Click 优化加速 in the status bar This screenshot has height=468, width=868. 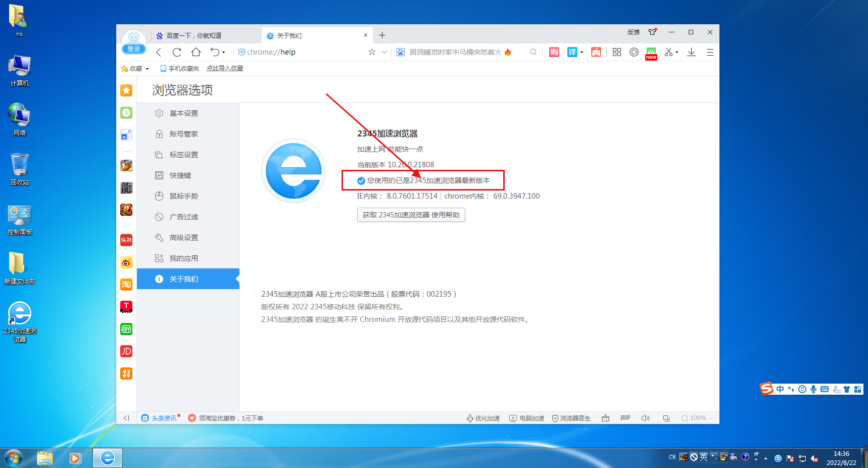[483, 418]
